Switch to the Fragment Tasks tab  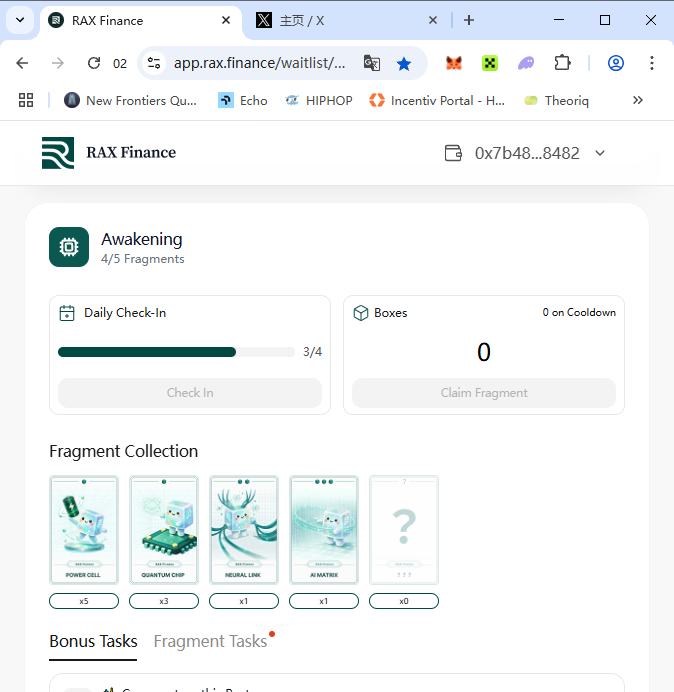210,641
